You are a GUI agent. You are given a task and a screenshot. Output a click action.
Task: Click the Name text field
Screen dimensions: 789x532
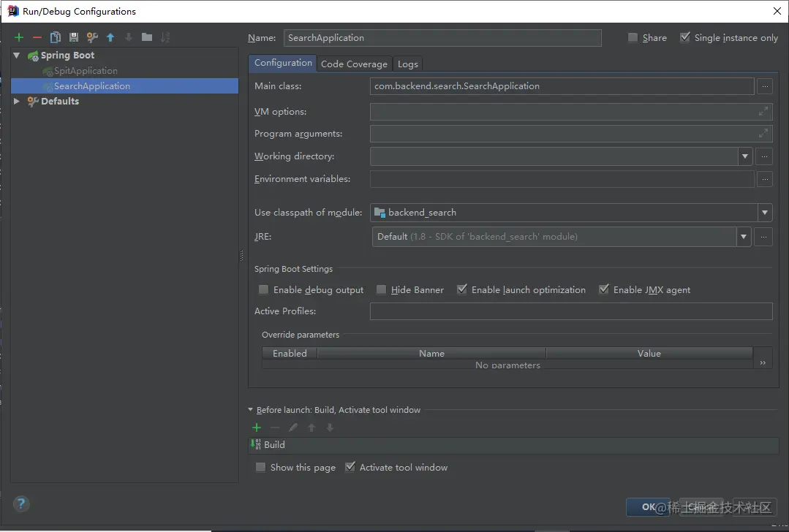[442, 38]
